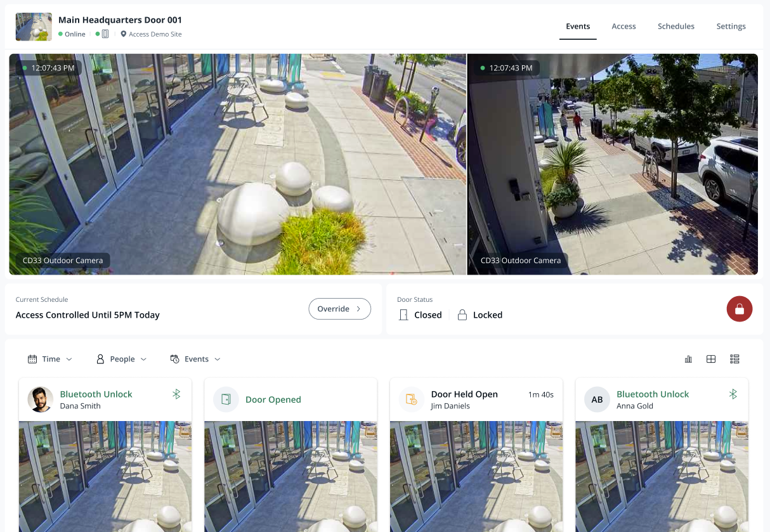Click Bluetooth icon on Anna Gold card
Screen dimensions: 770x532
click(x=733, y=394)
